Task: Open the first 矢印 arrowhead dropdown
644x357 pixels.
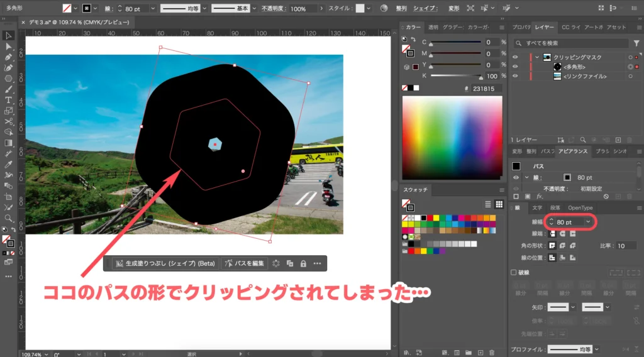Action: (573, 307)
